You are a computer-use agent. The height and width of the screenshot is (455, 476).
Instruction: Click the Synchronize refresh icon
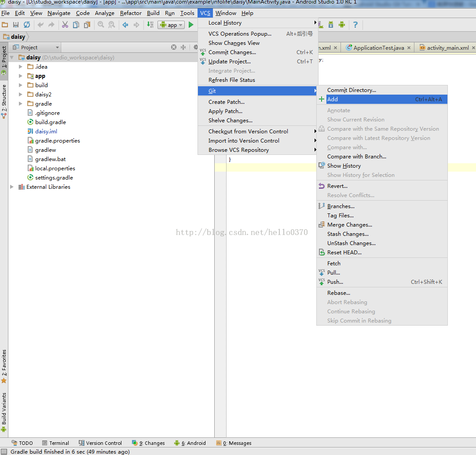click(x=27, y=25)
